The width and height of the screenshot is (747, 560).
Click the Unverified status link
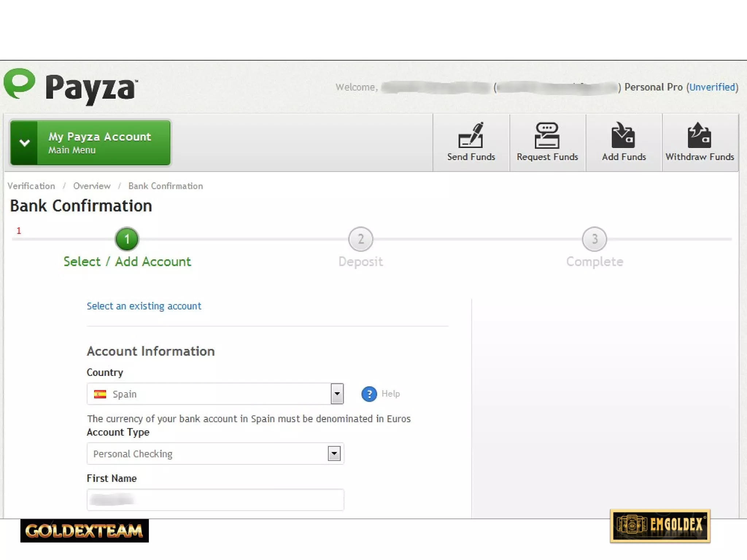tap(712, 87)
